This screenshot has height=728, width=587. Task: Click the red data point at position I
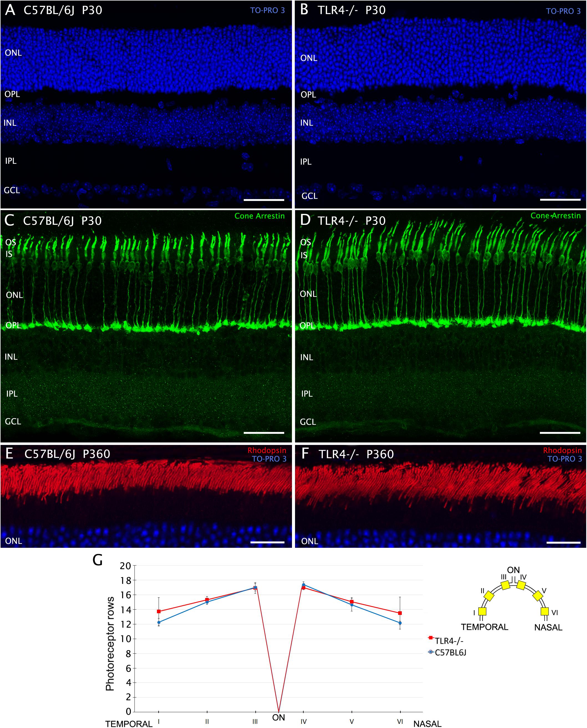pyautogui.click(x=159, y=611)
